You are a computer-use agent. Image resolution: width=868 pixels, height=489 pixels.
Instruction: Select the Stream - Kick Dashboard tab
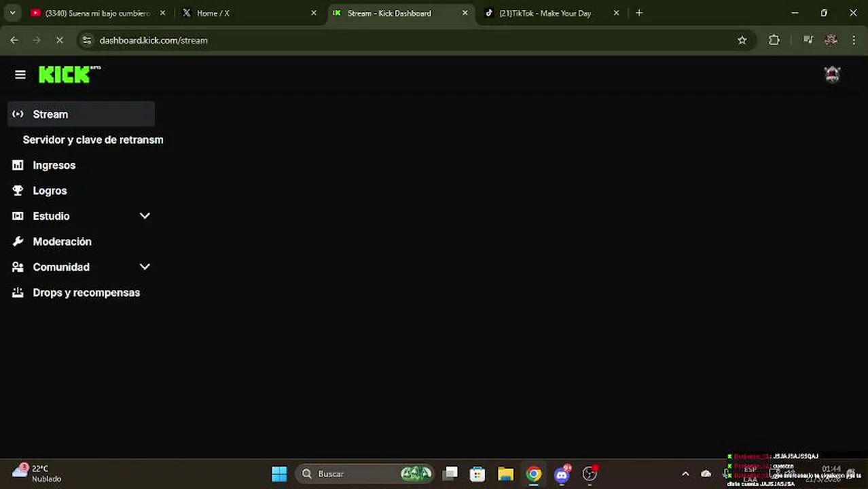pos(400,13)
